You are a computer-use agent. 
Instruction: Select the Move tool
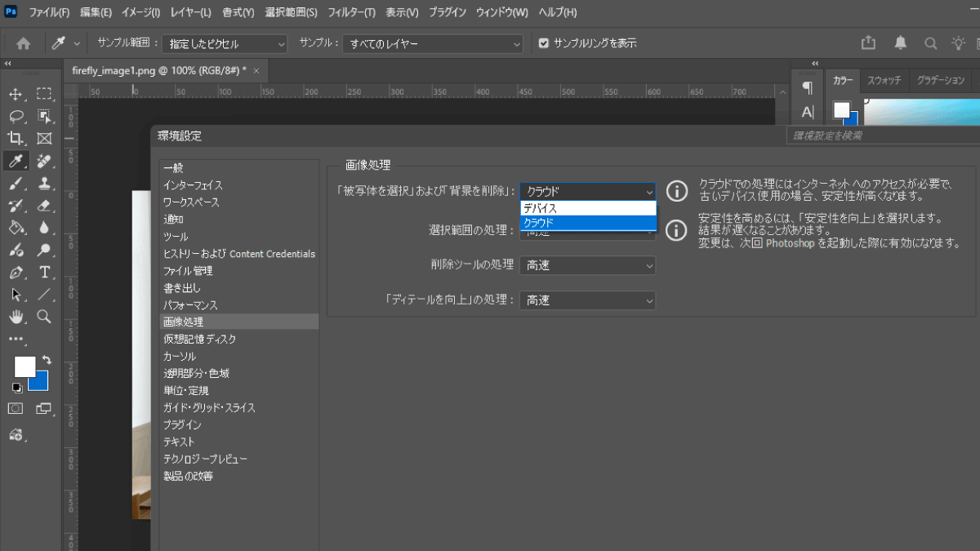point(15,94)
